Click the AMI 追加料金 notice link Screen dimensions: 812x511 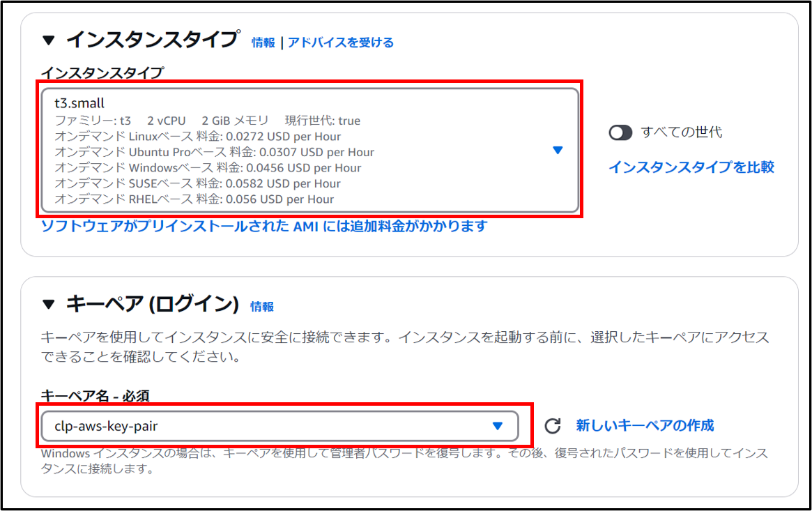point(264,227)
